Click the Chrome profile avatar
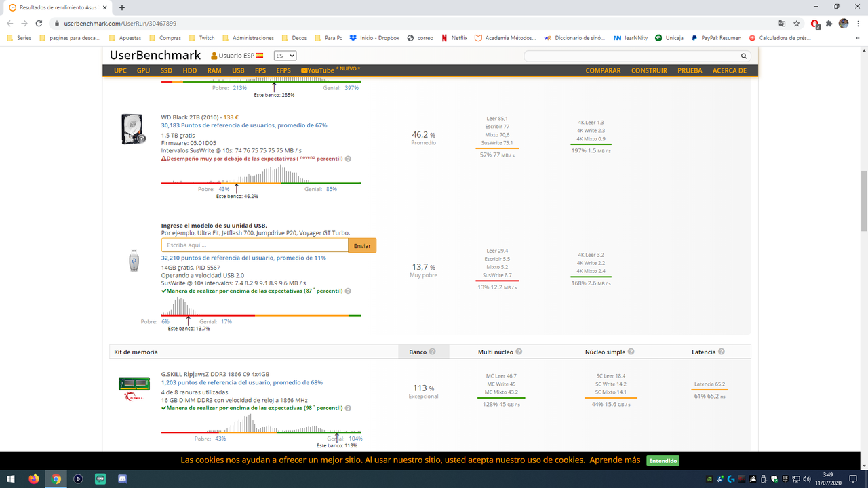 coord(844,23)
